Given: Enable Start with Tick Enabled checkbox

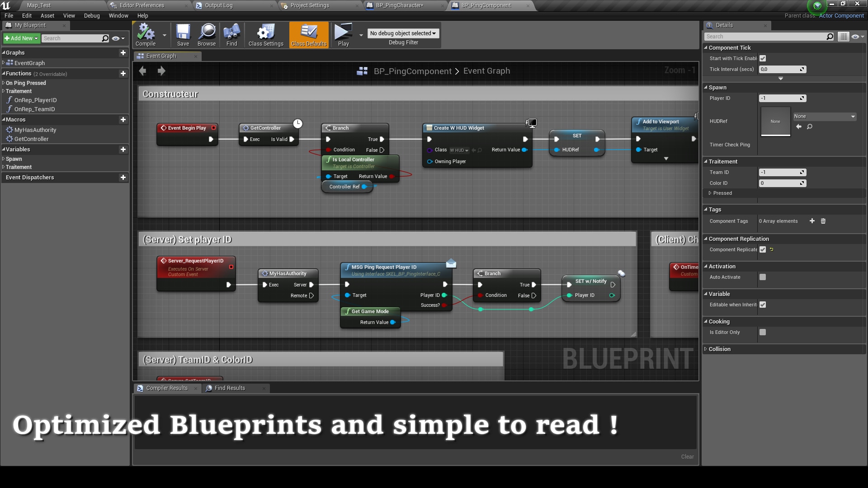Looking at the screenshot, I should pos(763,58).
